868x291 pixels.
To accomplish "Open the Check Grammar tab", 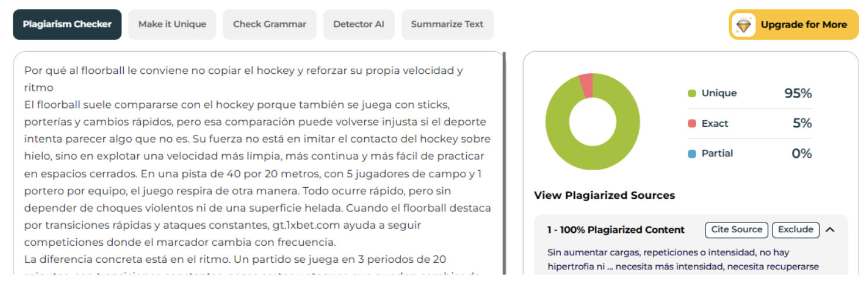I will pyautogui.click(x=270, y=25).
